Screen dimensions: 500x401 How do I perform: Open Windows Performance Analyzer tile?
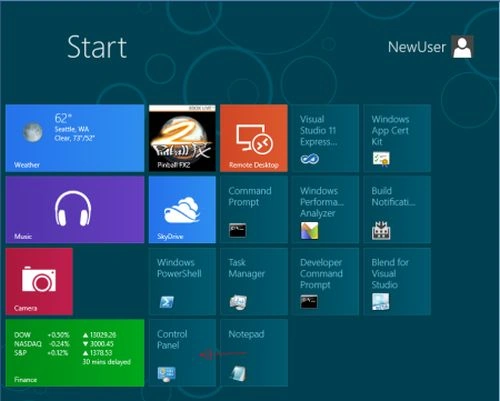pos(325,210)
